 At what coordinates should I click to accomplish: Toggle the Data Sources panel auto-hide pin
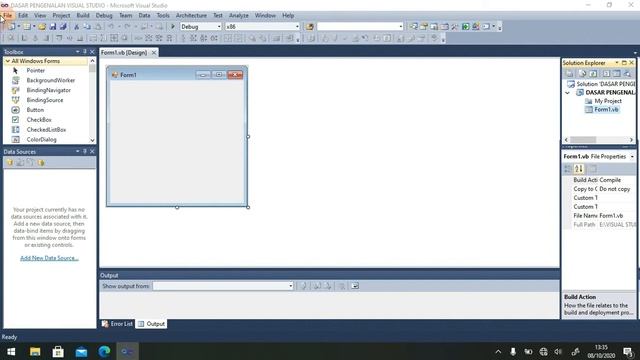[x=85, y=151]
